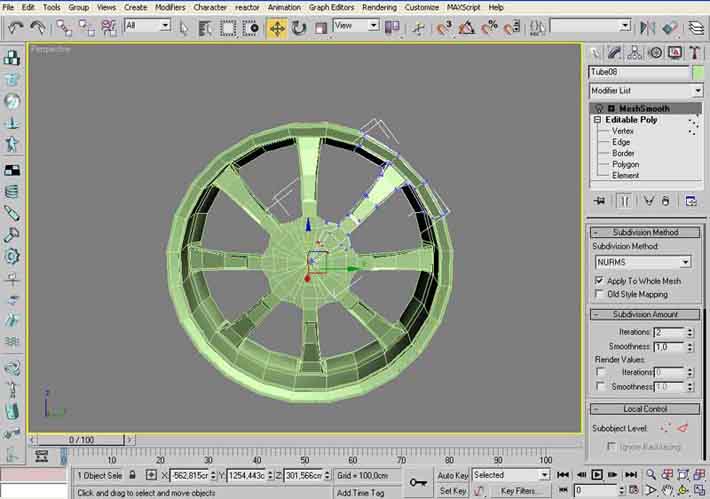Viewport: 710px width, 499px height.
Task: Click the green object color swatch
Action: [x=699, y=72]
